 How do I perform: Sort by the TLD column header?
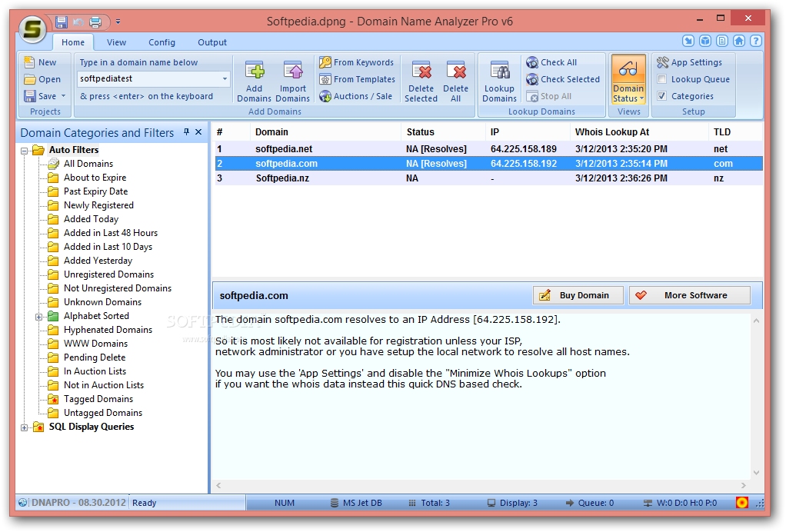click(x=735, y=131)
